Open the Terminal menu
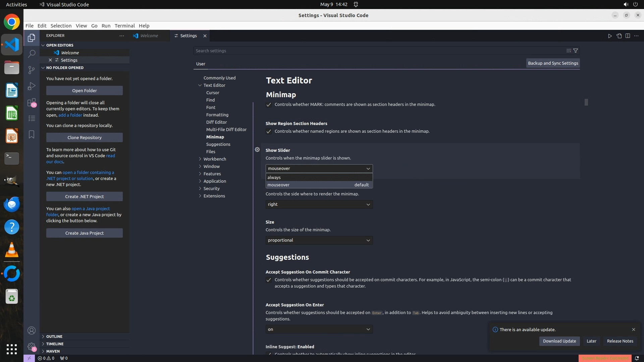Viewport: 644px width, 362px height. point(124,26)
